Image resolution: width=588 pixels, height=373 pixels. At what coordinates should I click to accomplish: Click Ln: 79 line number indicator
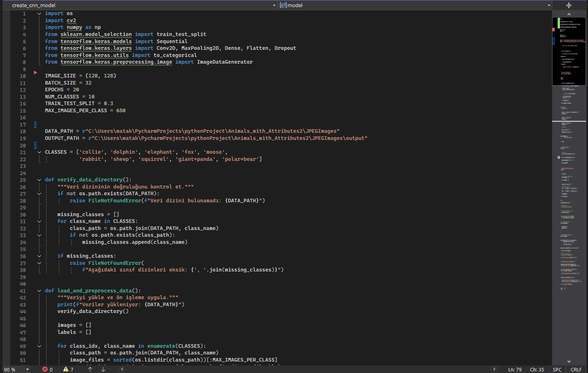(515, 369)
